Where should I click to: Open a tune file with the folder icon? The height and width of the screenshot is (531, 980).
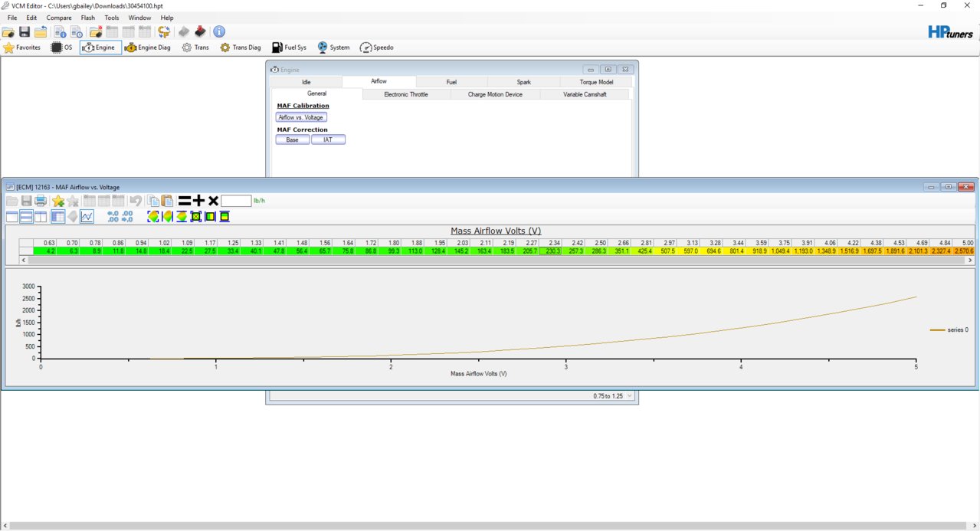pyautogui.click(x=8, y=32)
